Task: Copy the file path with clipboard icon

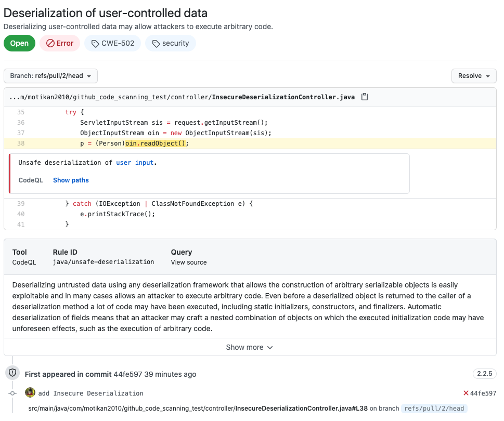Action: [x=365, y=97]
